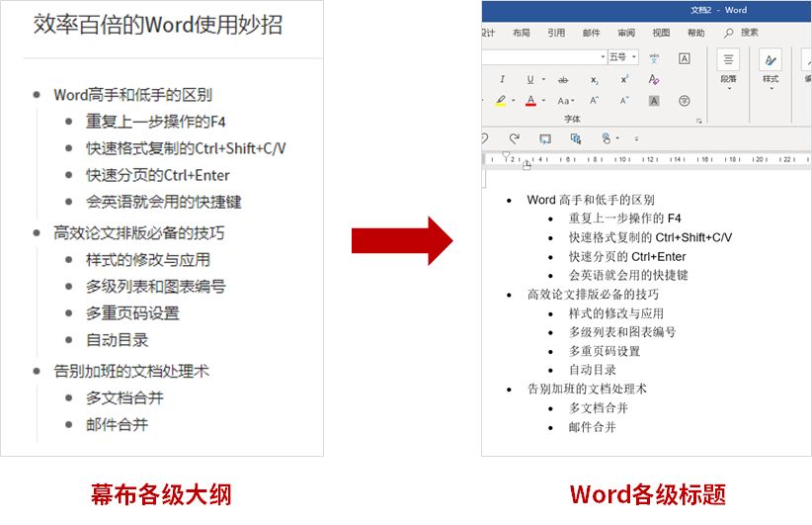Select Mubu item 快速分页的Ctrl+Enter
812x525 pixels.
tap(158, 175)
